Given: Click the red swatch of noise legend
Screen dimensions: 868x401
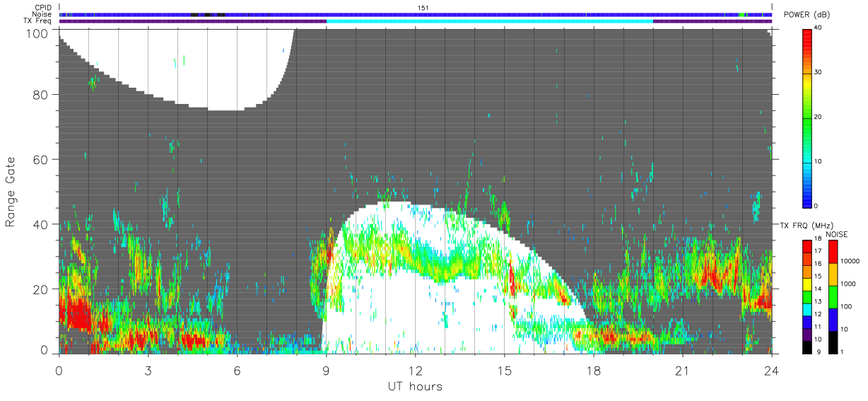Looking at the screenshot, I should 833,251.
